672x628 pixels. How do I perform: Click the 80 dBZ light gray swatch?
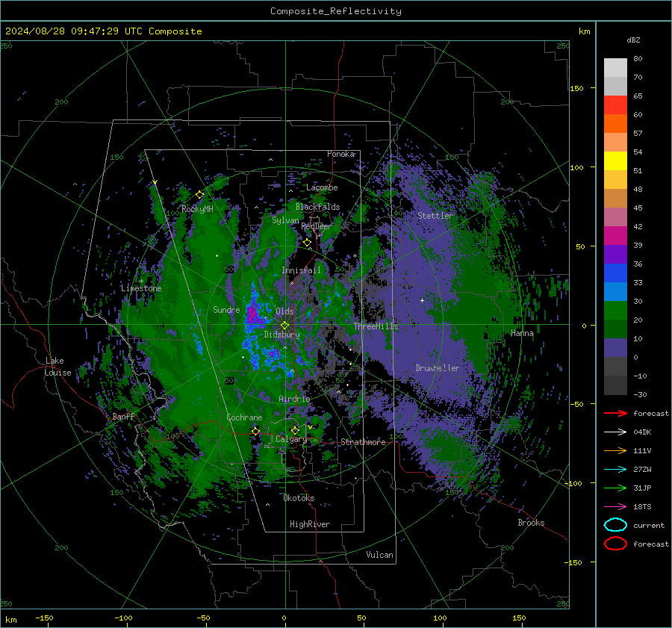click(x=615, y=67)
